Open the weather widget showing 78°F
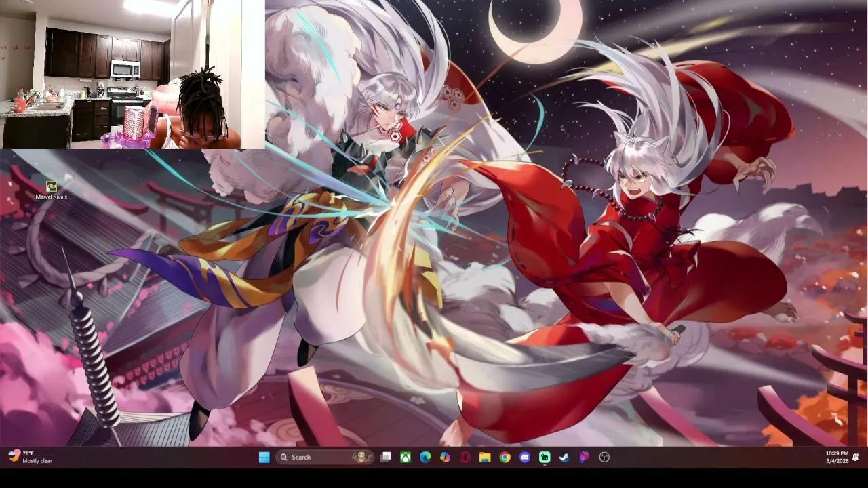868x488 pixels. pyautogui.click(x=31, y=457)
